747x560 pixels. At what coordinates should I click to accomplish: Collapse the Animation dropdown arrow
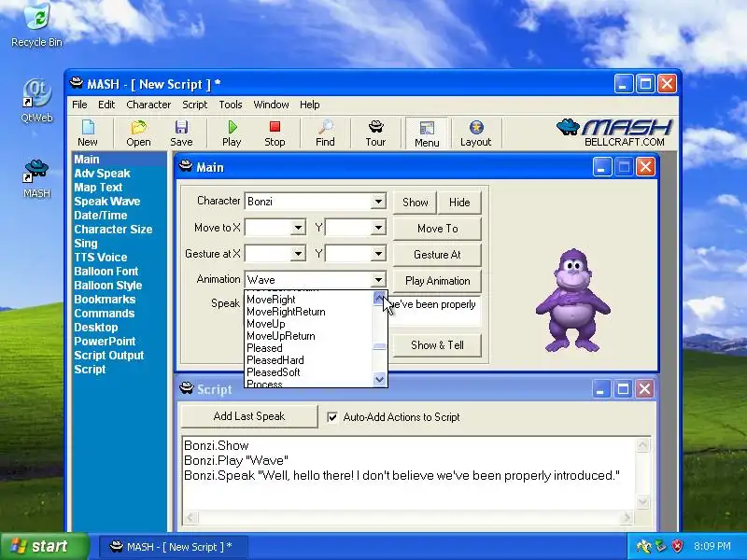[x=378, y=279]
